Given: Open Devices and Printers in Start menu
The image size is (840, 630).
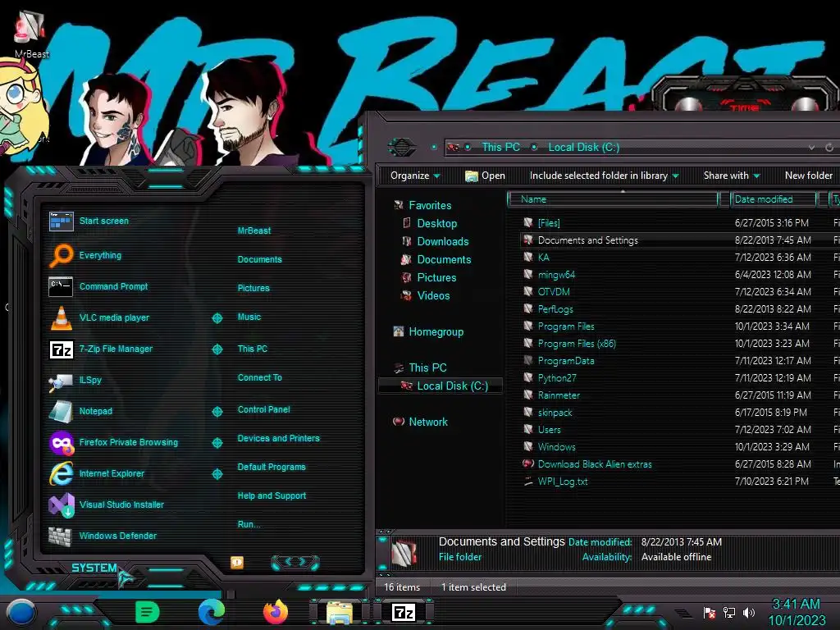Looking at the screenshot, I should (279, 438).
